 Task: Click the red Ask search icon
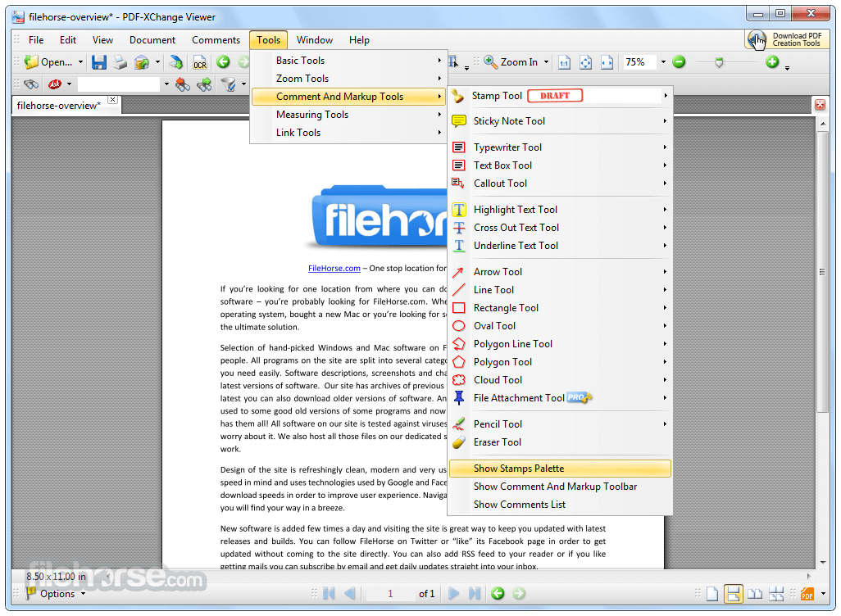[x=55, y=84]
